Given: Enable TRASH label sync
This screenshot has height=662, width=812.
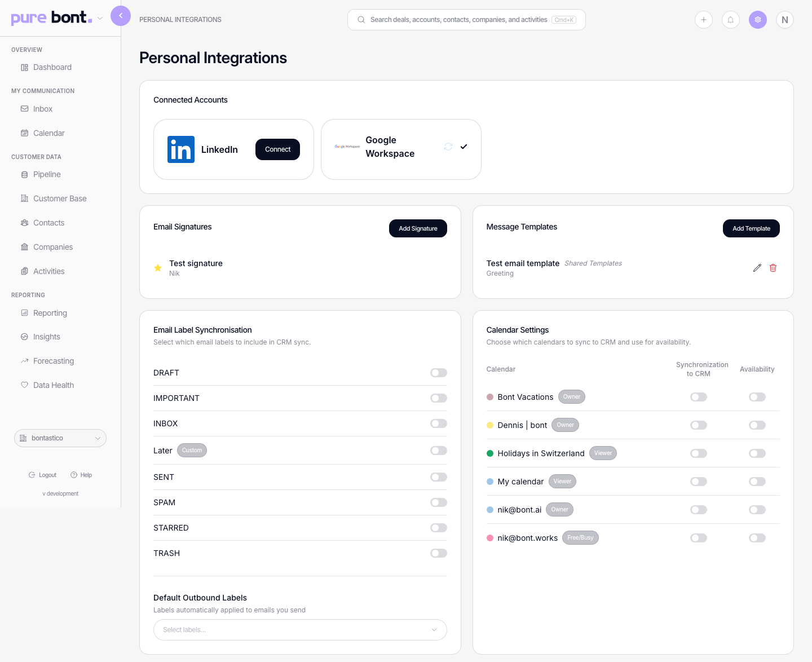Looking at the screenshot, I should pos(439,553).
